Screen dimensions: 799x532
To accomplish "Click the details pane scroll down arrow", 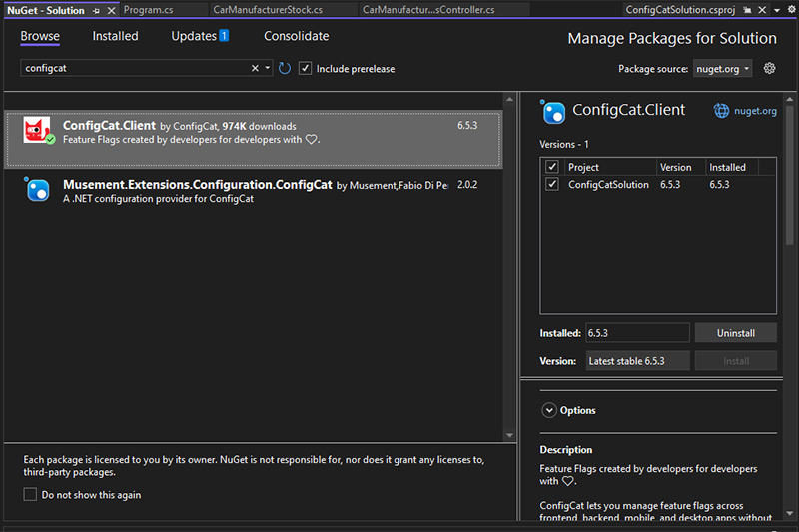I will pyautogui.click(x=790, y=513).
